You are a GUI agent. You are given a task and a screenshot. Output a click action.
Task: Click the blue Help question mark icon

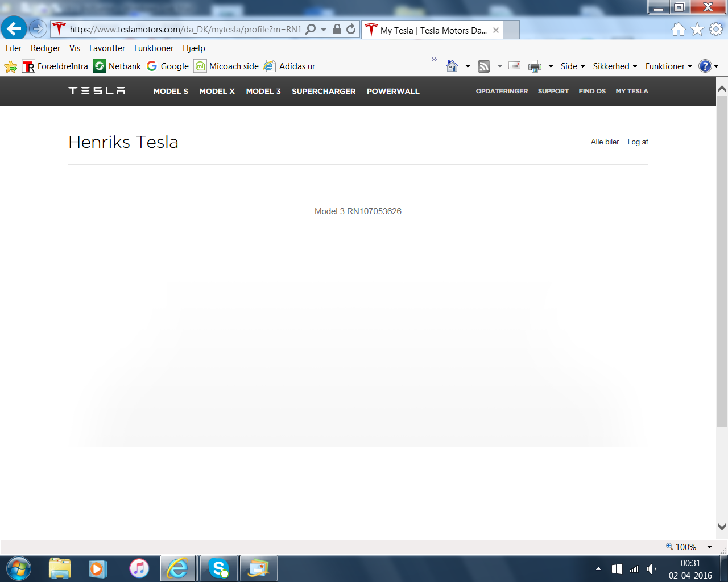tap(705, 66)
